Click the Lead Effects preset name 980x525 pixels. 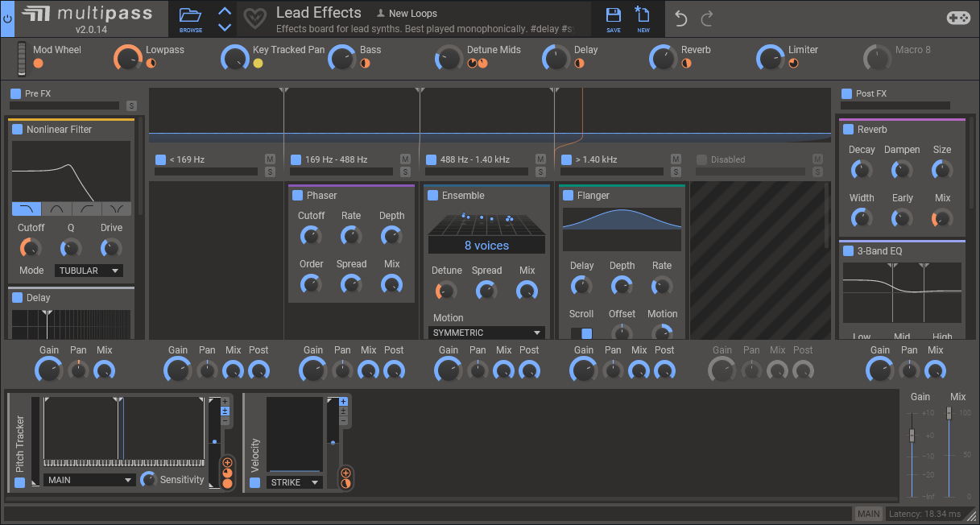pyautogui.click(x=318, y=12)
